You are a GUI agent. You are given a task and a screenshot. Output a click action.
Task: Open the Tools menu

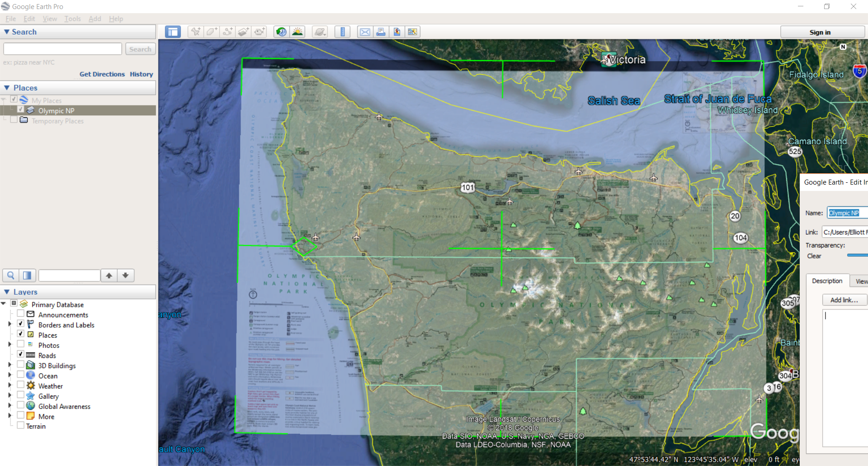(x=72, y=19)
